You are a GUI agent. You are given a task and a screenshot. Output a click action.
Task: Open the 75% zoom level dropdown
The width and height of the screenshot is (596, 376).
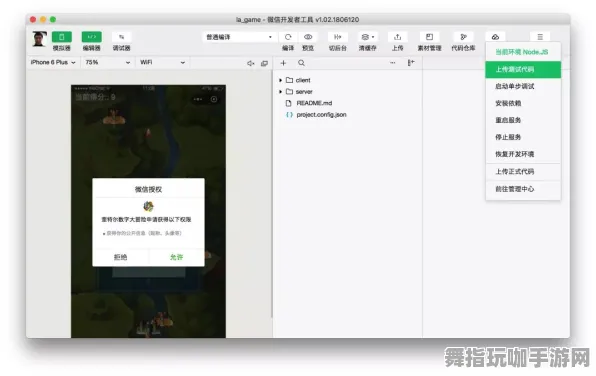(108, 62)
